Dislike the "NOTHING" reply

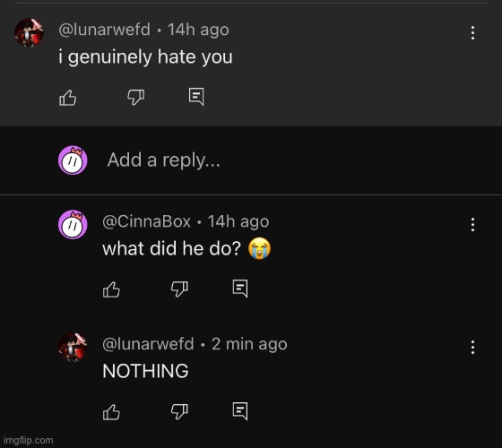pyautogui.click(x=179, y=411)
